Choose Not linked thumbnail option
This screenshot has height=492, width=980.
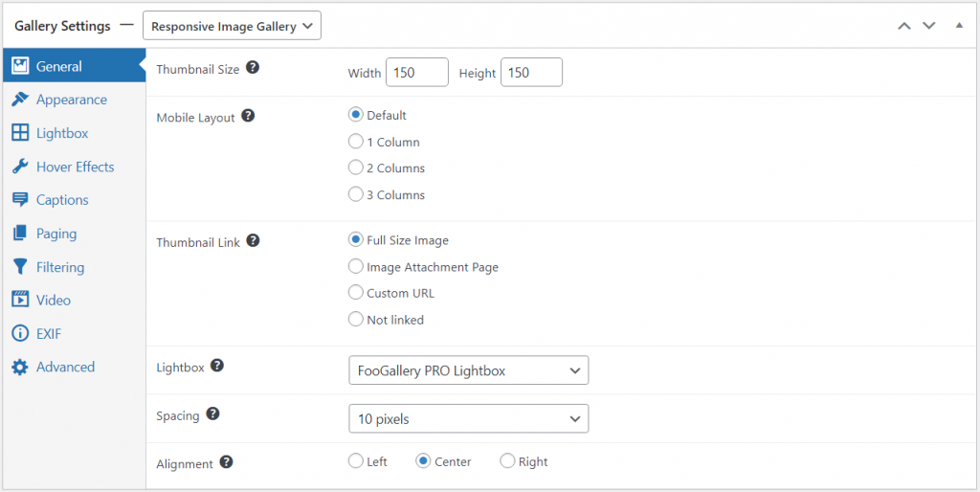(356, 320)
